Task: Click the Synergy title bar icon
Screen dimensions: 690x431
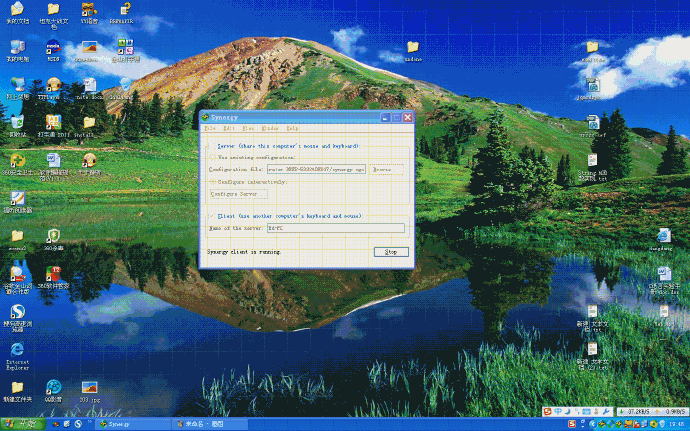Action: (x=204, y=117)
